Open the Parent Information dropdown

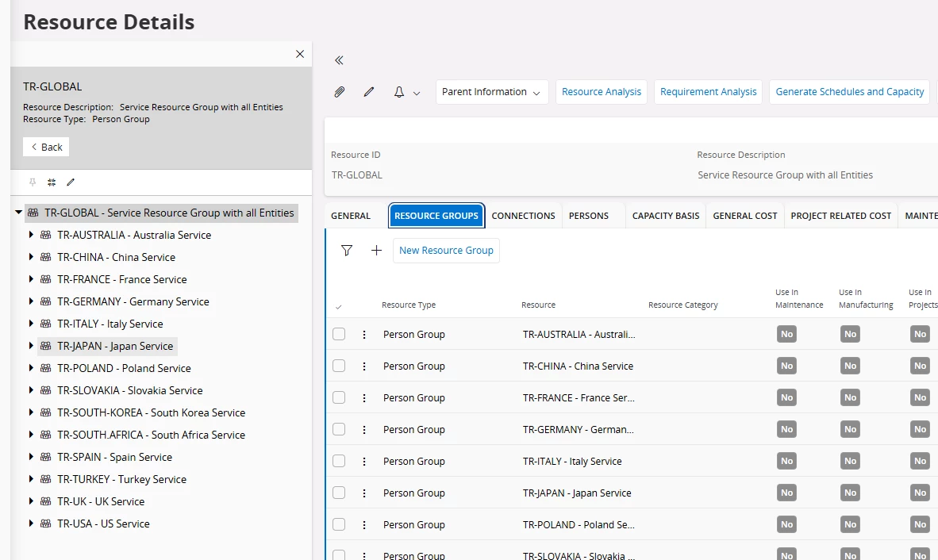coord(492,92)
